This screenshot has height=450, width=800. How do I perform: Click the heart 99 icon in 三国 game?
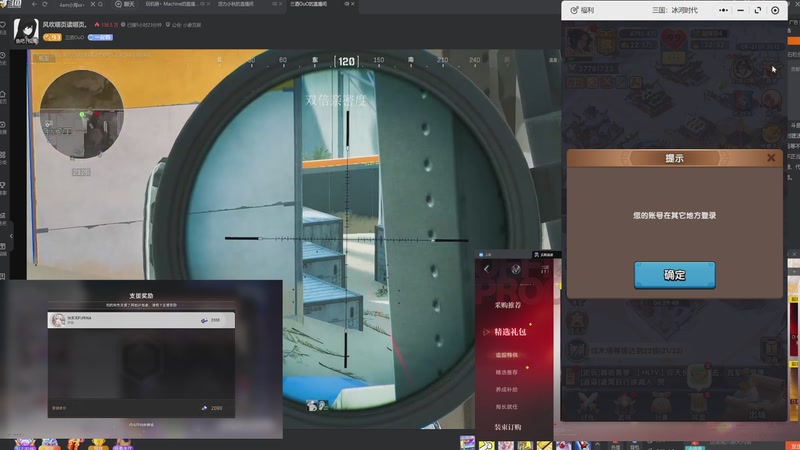pos(673,40)
